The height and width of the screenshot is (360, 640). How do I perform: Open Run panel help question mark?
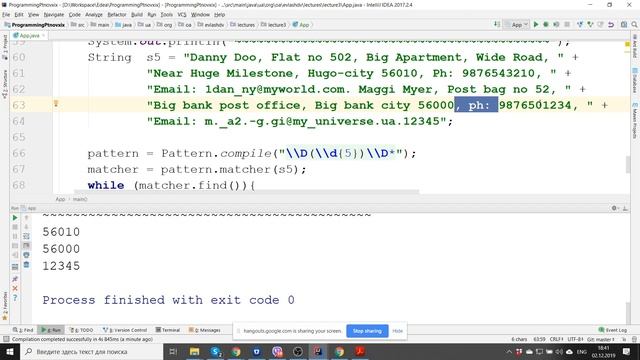[x=15, y=298]
